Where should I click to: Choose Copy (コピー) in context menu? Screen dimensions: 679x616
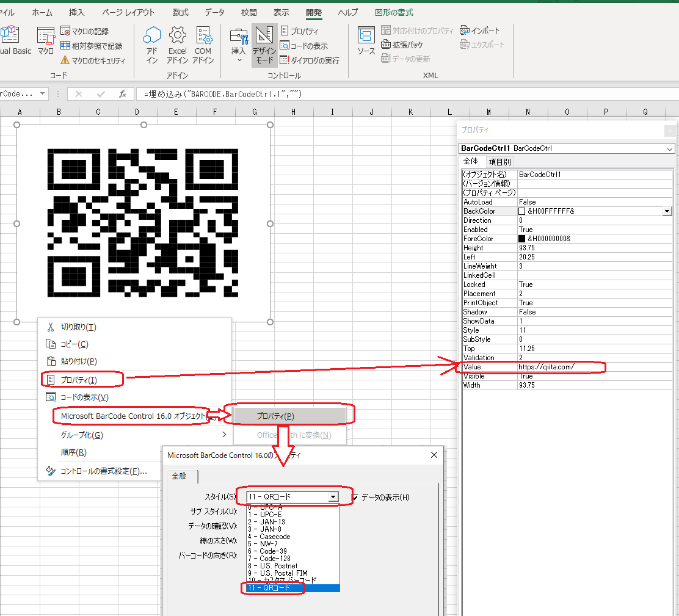[x=134, y=344]
